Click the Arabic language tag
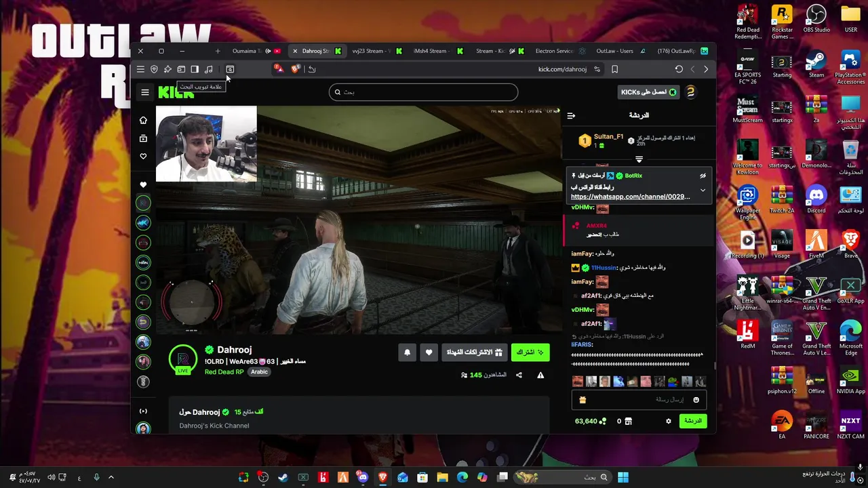868x488 pixels. (259, 371)
